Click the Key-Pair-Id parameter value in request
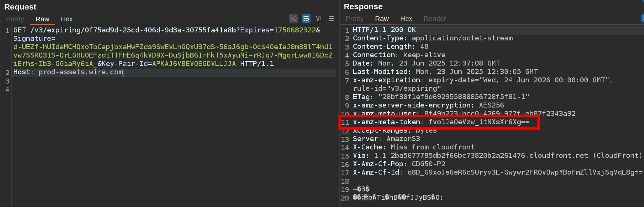Viewport: 644px width, 207px height. pos(194,64)
